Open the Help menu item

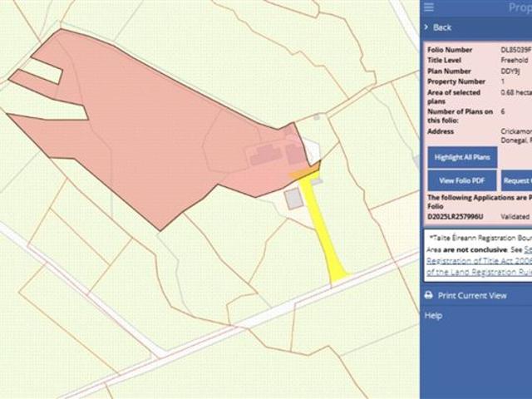433,316
